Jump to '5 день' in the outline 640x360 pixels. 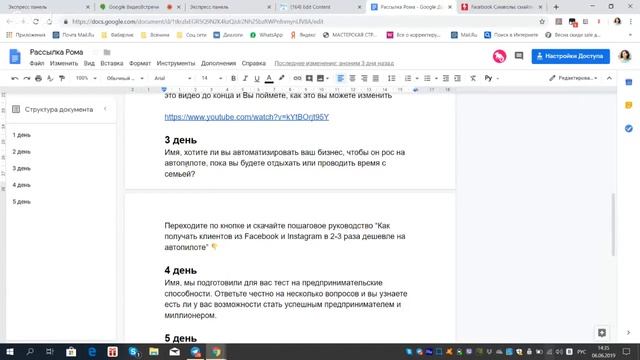[x=22, y=202]
